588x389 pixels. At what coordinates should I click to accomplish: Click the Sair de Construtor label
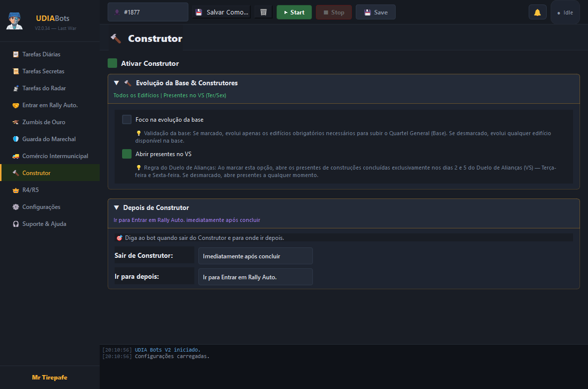pos(144,255)
